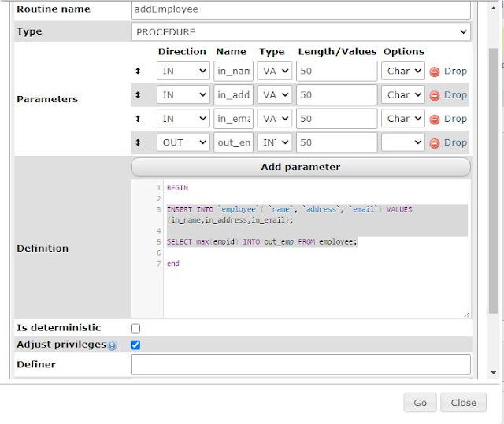
Task: Click the Drop link for the out_emp parameter
Action: click(455, 142)
